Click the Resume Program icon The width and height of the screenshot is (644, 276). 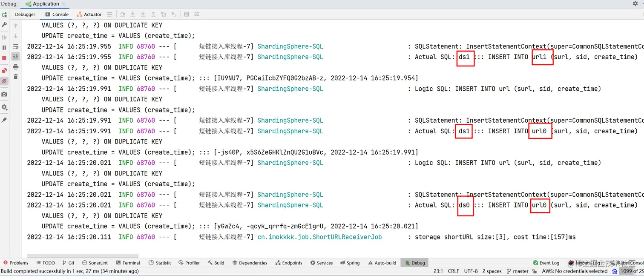click(4, 37)
